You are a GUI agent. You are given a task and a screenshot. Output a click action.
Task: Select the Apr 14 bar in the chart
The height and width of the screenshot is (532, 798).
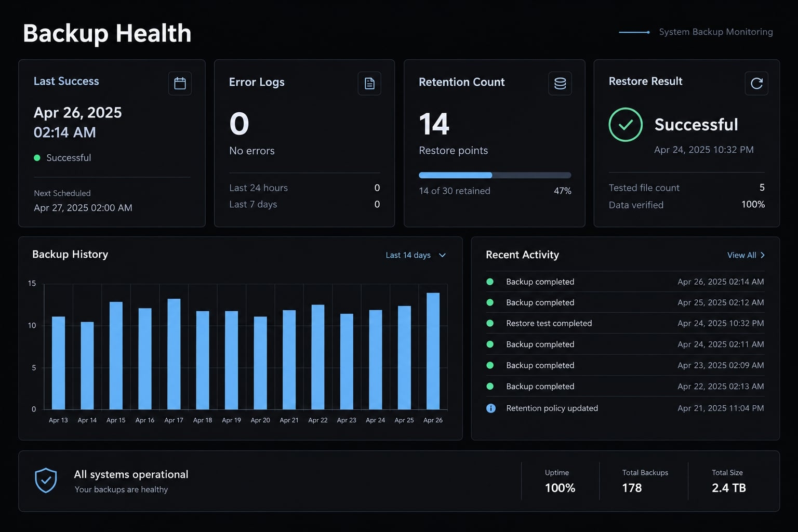pos(87,366)
